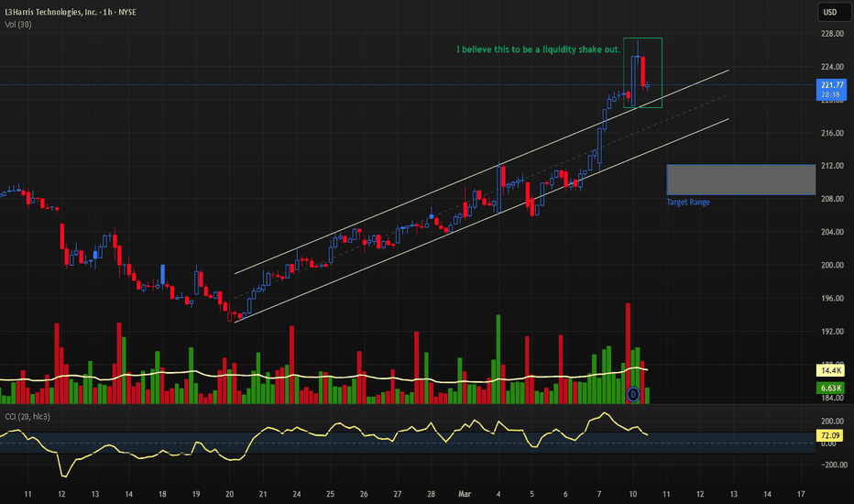Click the L3Harris Technologies symbol title
Viewport: 854px width, 504px height.
(x=71, y=12)
